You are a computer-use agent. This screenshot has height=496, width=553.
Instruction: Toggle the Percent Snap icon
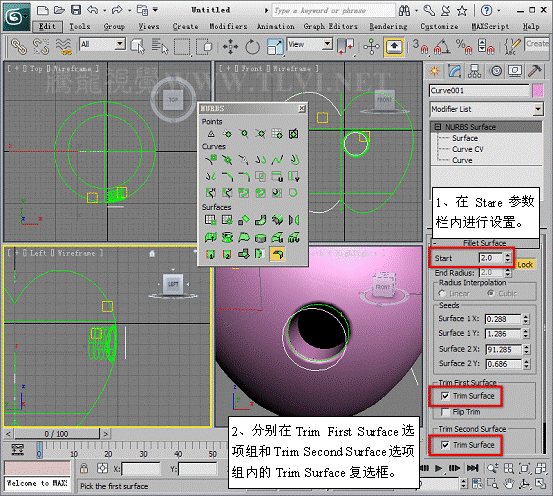point(463,47)
